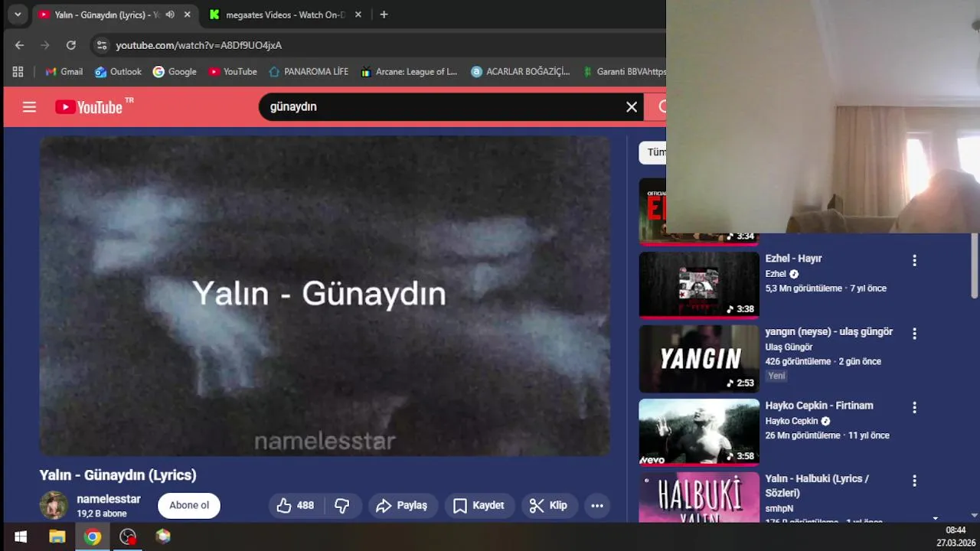980x551 pixels.
Task: Open YouTube's hamburger guide menu
Action: click(x=29, y=107)
